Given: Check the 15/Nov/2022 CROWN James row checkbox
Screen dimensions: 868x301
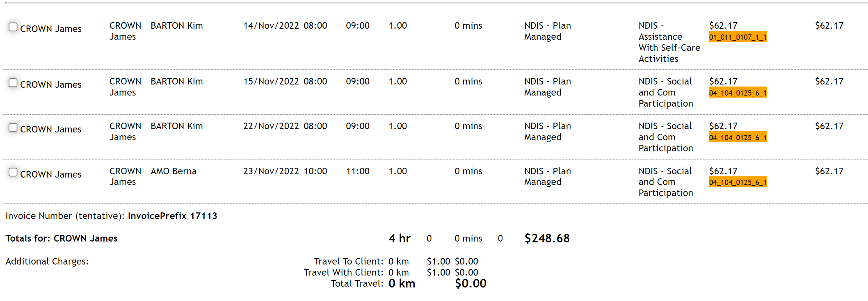Looking at the screenshot, I should click(x=13, y=83).
